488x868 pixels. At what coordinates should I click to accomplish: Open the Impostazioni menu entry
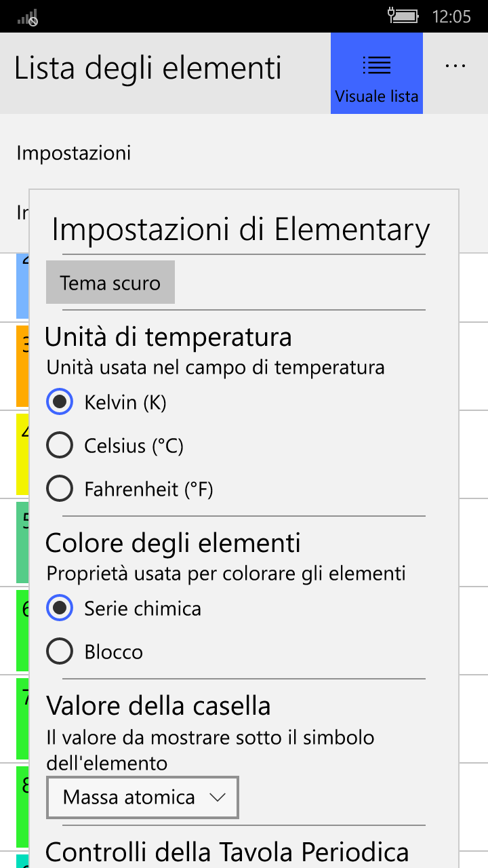point(73,153)
